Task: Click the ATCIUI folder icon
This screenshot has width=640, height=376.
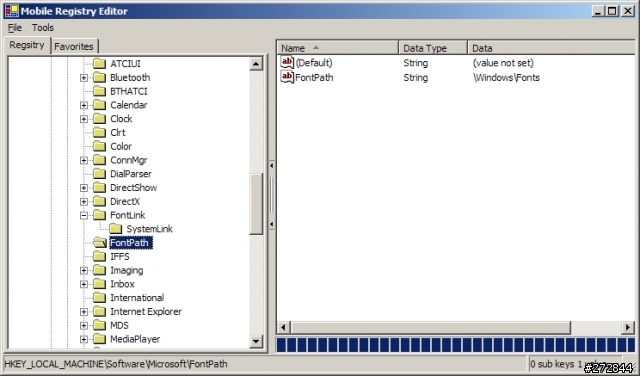Action: [x=99, y=64]
